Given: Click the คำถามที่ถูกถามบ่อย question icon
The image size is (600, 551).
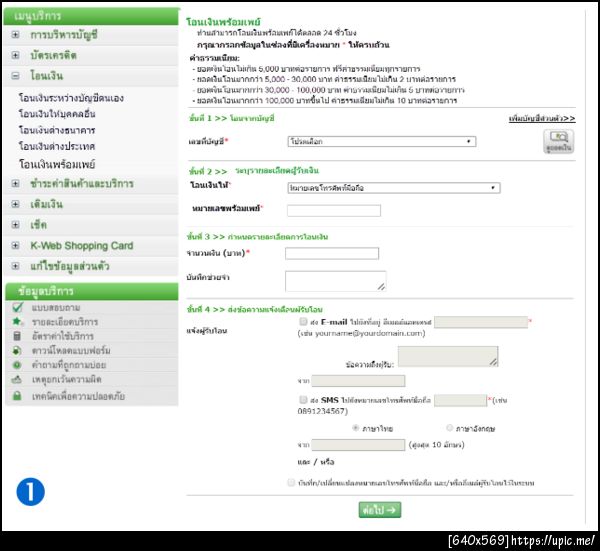Looking at the screenshot, I should [17, 365].
